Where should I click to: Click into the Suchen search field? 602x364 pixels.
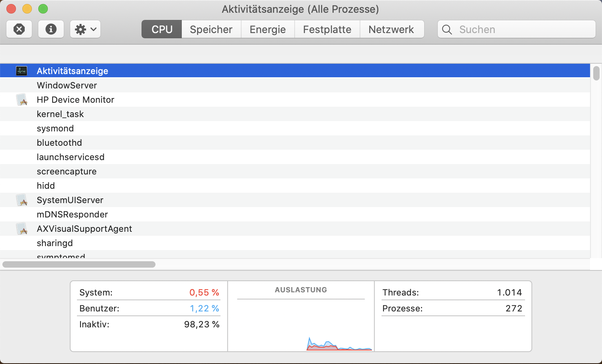522,29
